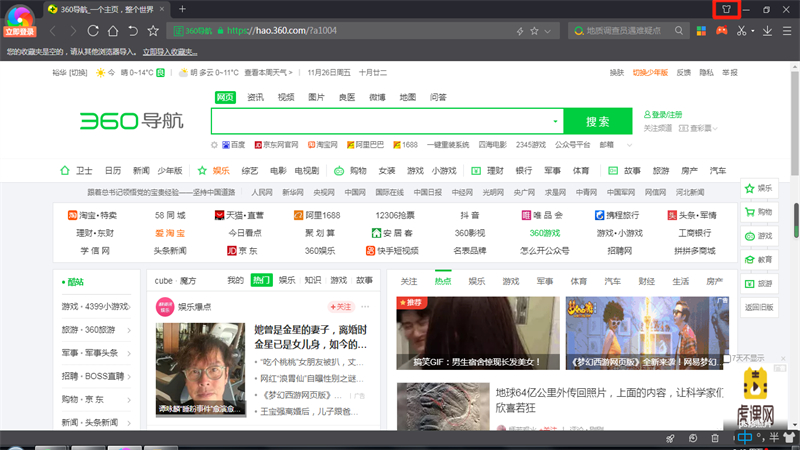The image size is (800, 450).
Task: Click the 立即导入收藏夹 link
Action: (170, 52)
